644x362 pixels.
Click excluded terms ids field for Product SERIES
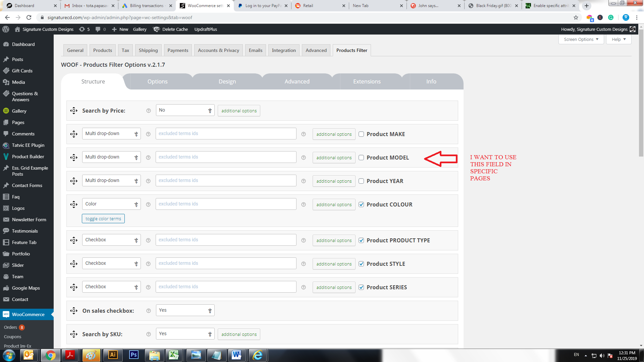(226, 287)
